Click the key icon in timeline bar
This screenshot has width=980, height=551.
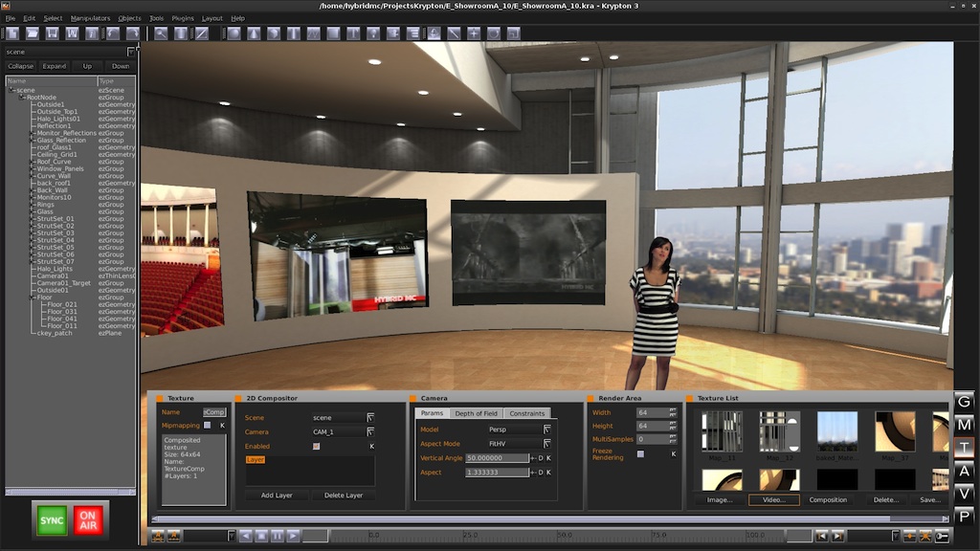pos(942,536)
